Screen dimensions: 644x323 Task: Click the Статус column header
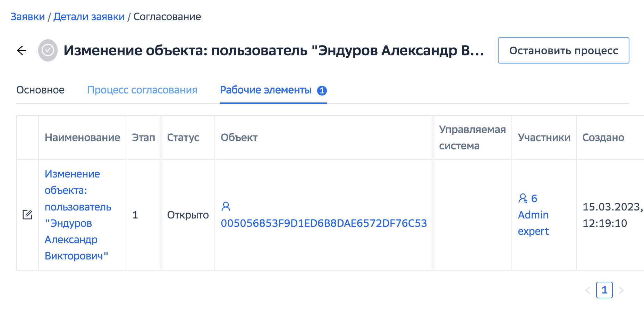click(183, 138)
